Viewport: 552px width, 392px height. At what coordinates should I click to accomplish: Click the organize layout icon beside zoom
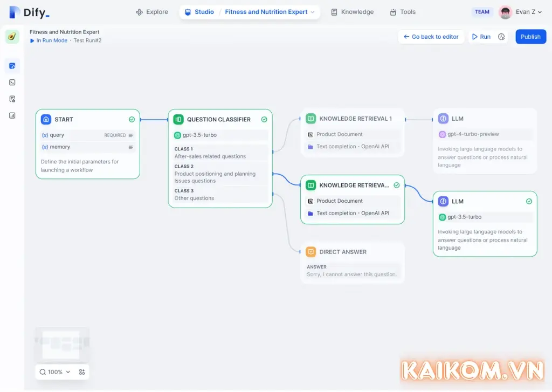tap(82, 372)
